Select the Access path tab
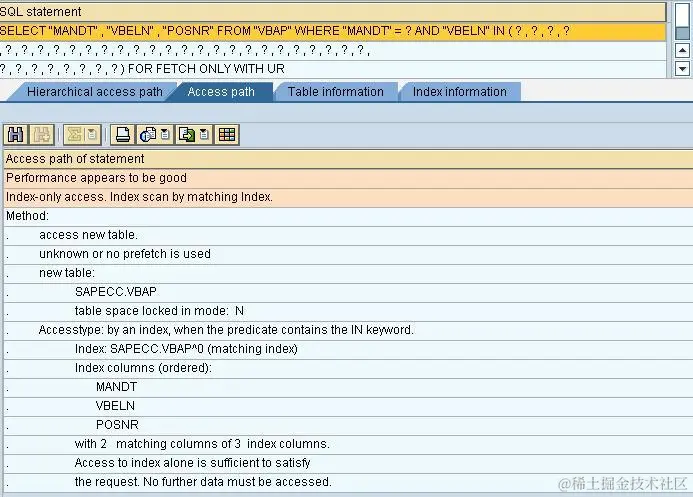The image size is (693, 497). (221, 92)
